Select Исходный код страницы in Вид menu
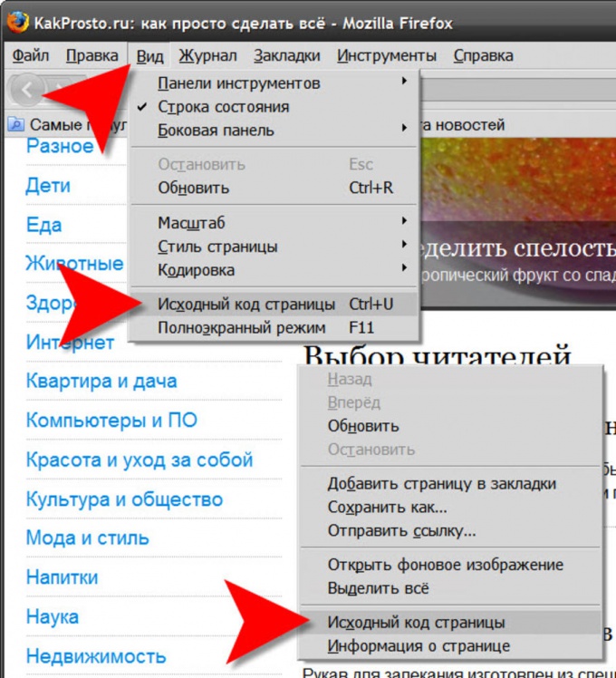Viewport: 616px width, 678px height. (274, 305)
